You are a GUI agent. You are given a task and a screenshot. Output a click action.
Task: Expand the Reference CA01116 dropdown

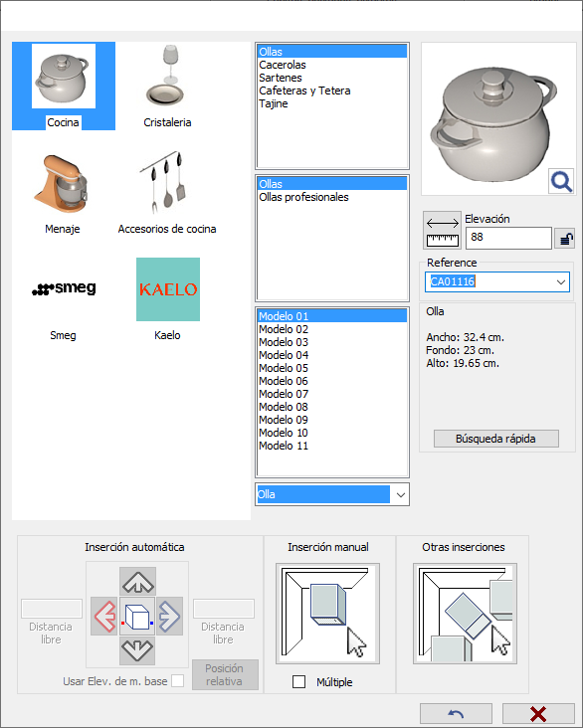[561, 281]
